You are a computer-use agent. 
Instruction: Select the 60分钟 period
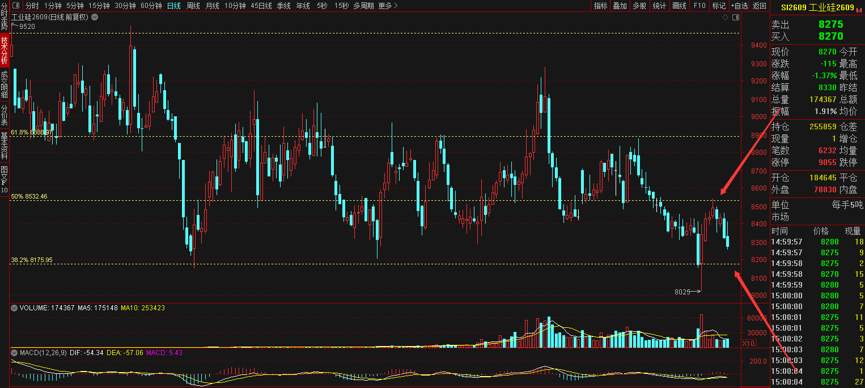(151, 6)
